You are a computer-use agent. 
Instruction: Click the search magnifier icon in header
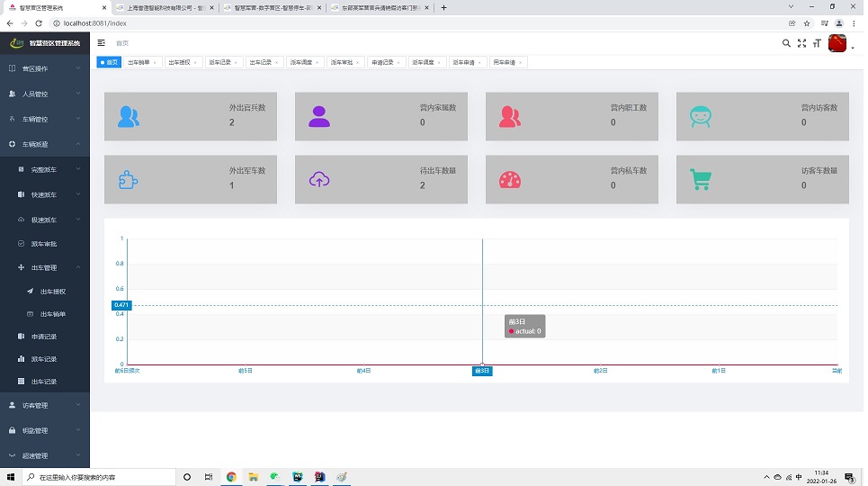(x=786, y=43)
